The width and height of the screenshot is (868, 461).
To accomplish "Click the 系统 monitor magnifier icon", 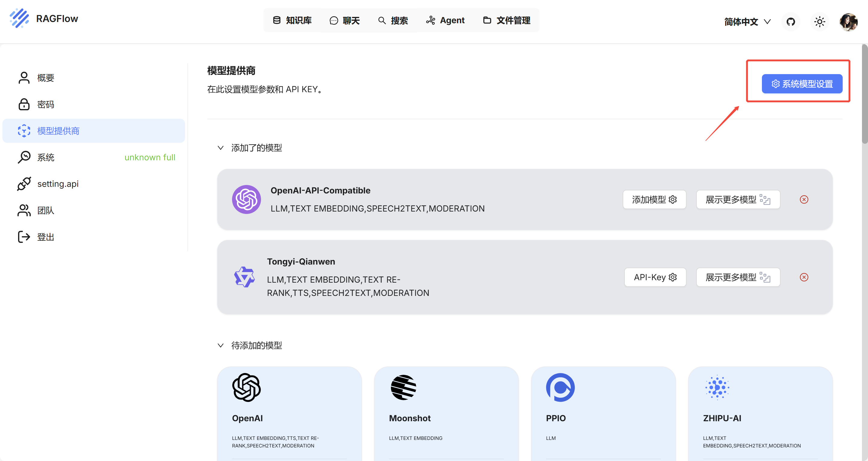I will (24, 157).
